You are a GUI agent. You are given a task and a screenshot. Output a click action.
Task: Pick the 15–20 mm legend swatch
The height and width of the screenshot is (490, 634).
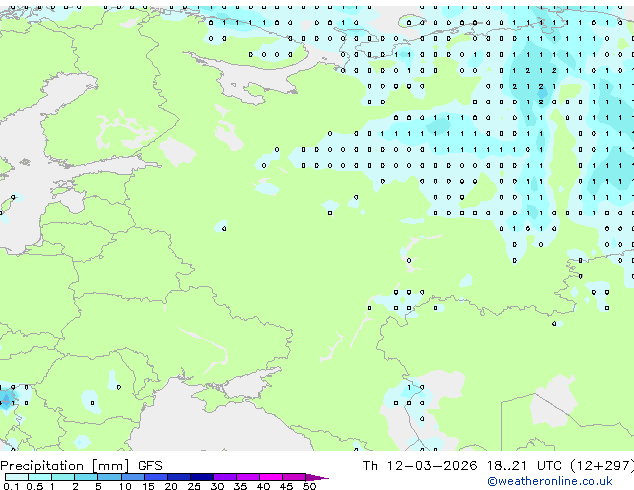(156, 477)
